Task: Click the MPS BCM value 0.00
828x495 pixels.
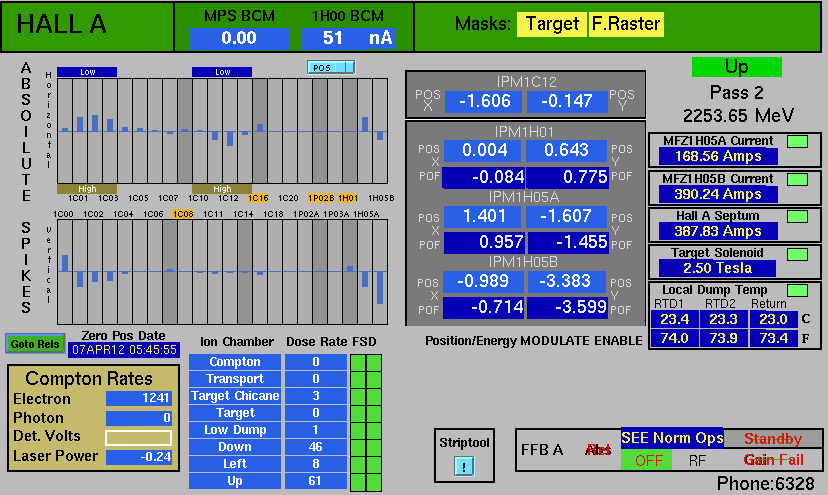Action: 239,38
